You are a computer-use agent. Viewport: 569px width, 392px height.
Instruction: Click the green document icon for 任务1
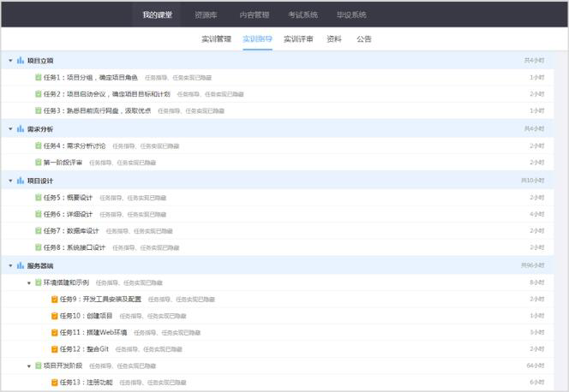click(39, 78)
